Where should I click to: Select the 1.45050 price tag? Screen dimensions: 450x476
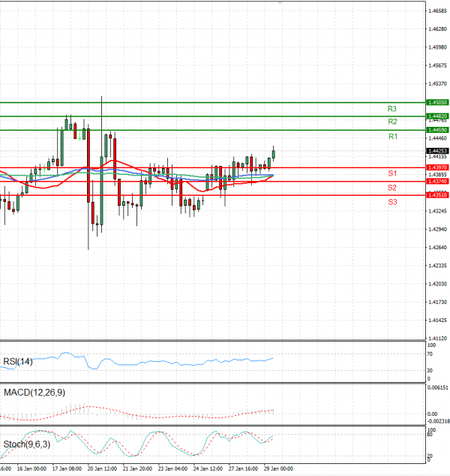[437, 103]
